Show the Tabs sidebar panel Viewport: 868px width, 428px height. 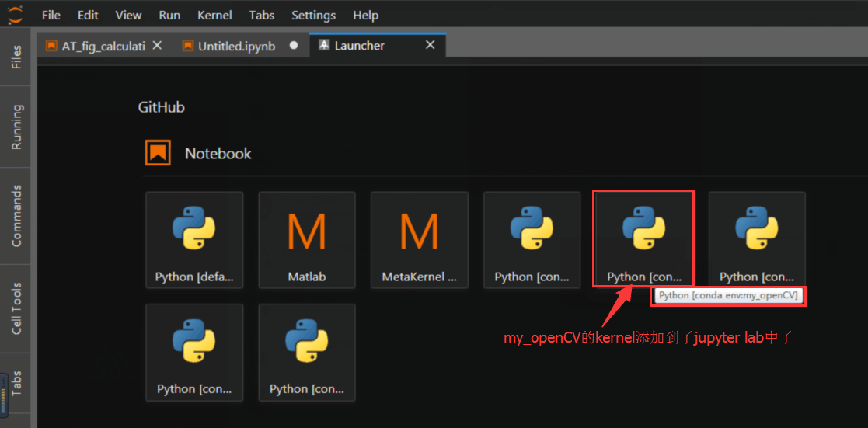[17, 383]
